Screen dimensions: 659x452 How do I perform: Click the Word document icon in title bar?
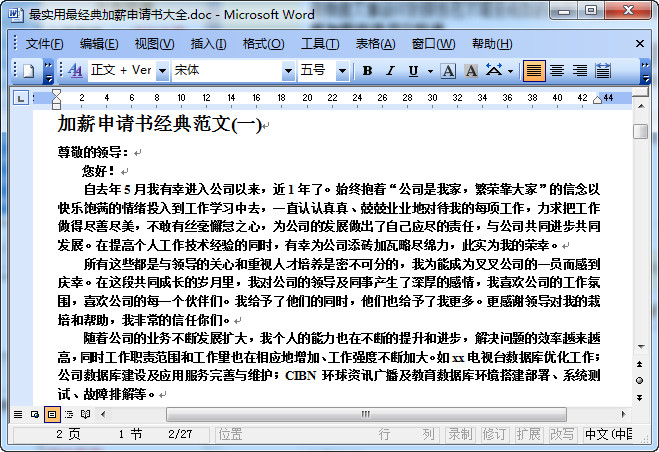15,14
